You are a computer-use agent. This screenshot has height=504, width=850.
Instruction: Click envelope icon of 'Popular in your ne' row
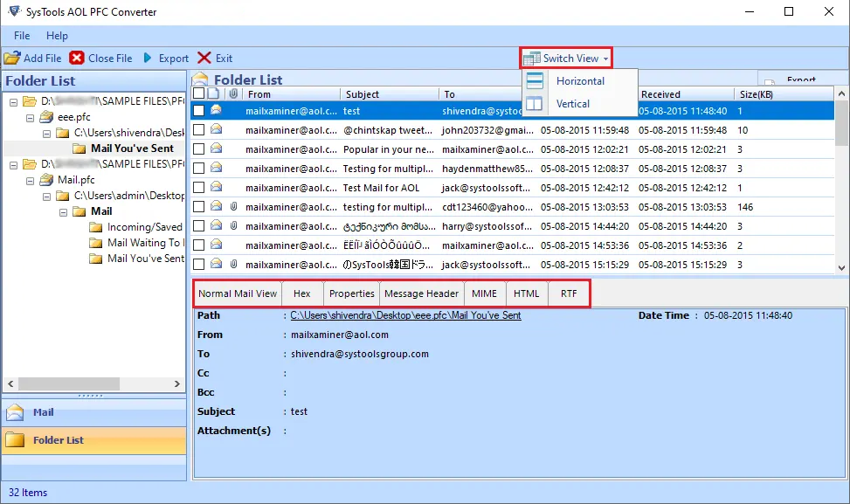click(x=217, y=148)
